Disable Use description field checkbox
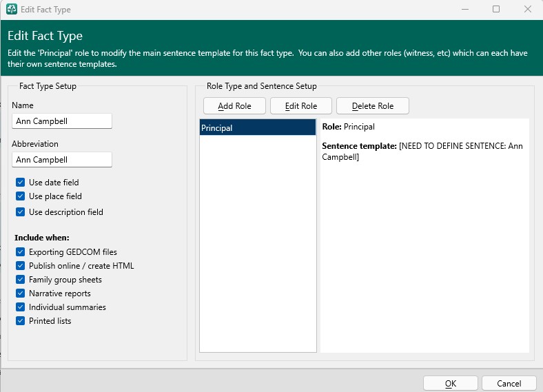This screenshot has width=543, height=392. [21, 212]
